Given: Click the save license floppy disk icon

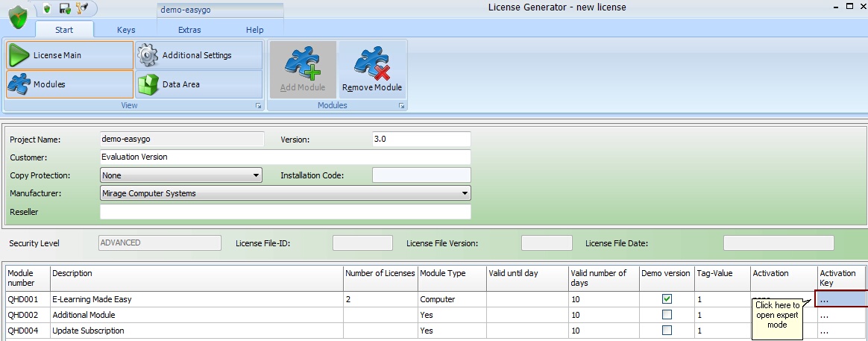Looking at the screenshot, I should pos(65,8).
